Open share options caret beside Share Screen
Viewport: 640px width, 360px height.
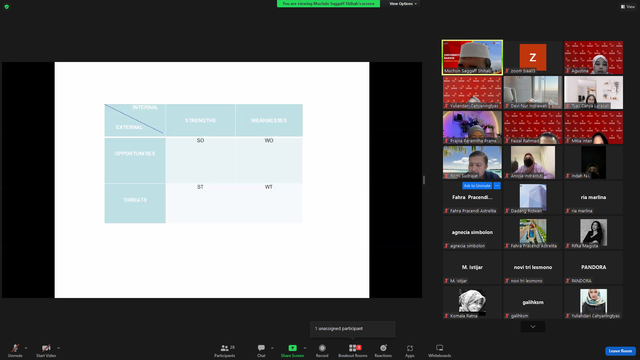[x=305, y=348]
